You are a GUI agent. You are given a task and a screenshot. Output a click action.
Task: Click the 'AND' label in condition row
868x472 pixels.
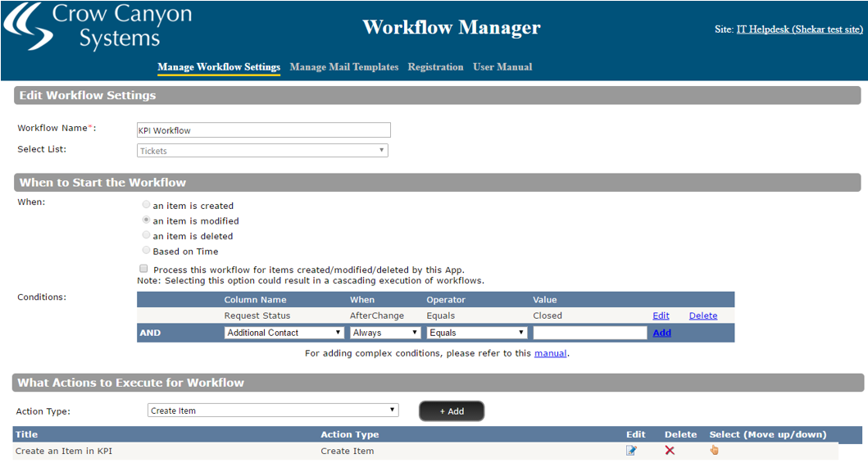pyautogui.click(x=150, y=333)
